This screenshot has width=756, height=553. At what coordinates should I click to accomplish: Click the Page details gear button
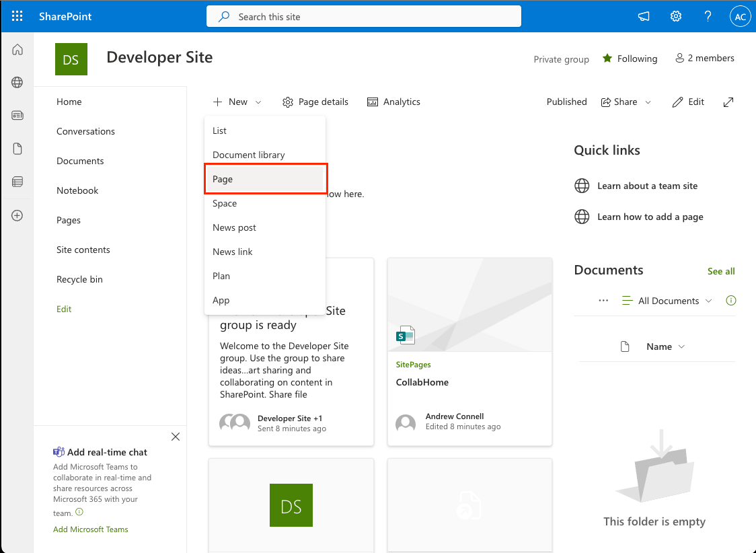click(315, 102)
